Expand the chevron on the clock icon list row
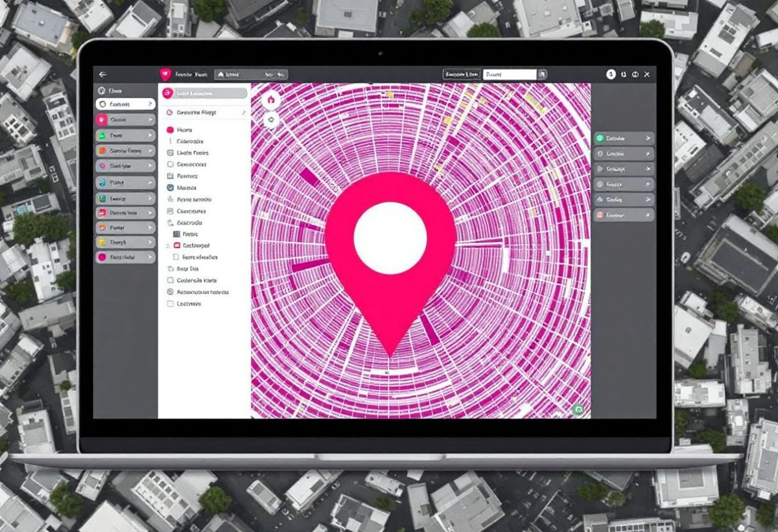Image resolution: width=778 pixels, height=532 pixels. click(243, 113)
